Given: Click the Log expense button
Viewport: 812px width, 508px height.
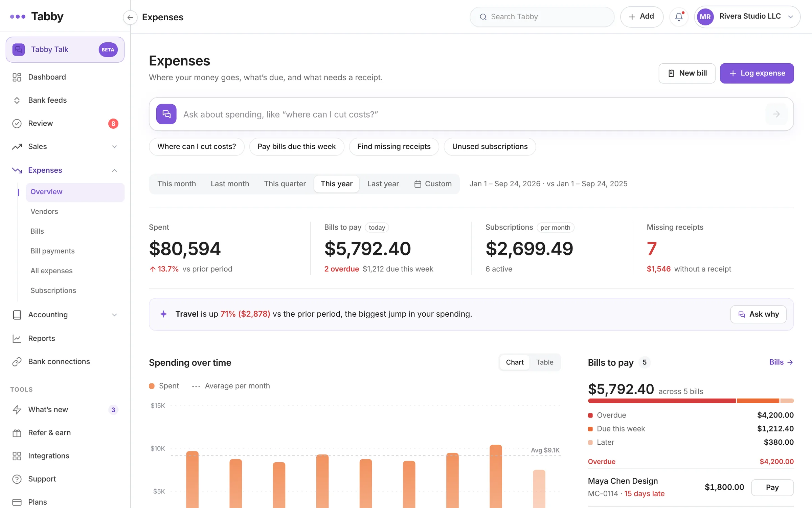Looking at the screenshot, I should click(x=757, y=73).
